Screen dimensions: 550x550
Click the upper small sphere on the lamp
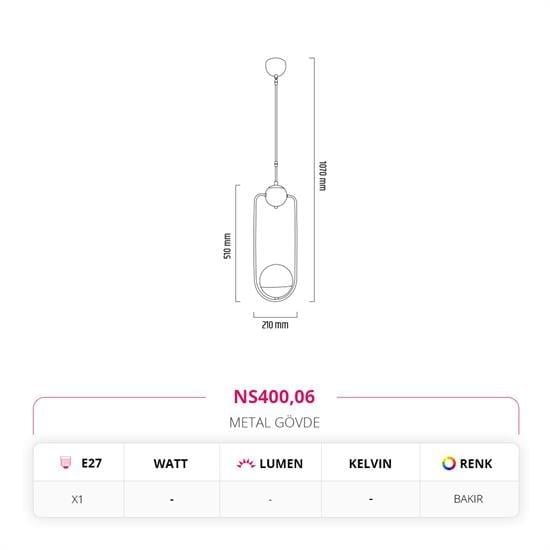(x=276, y=196)
